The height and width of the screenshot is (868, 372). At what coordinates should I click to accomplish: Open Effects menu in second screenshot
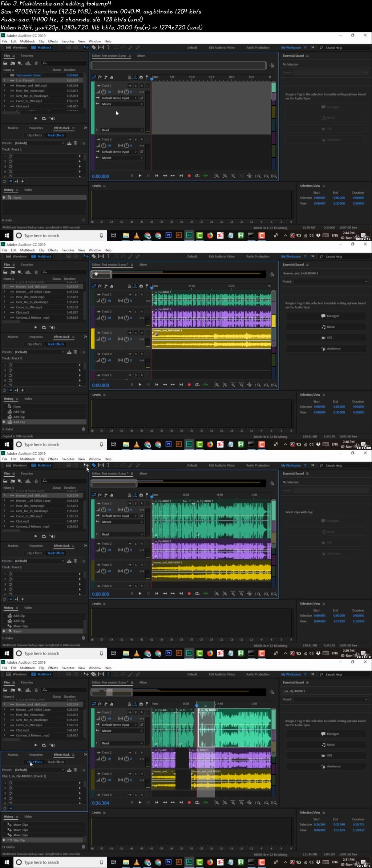(x=53, y=250)
